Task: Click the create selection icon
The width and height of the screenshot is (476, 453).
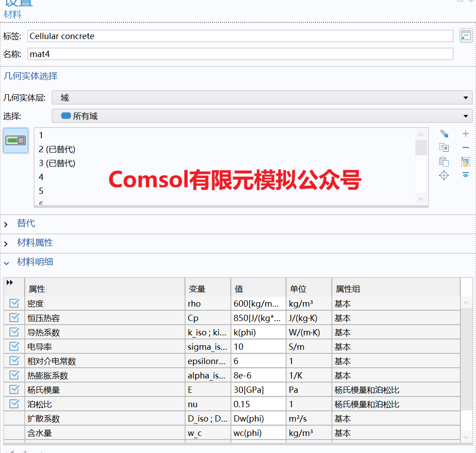Action: pyautogui.click(x=444, y=133)
